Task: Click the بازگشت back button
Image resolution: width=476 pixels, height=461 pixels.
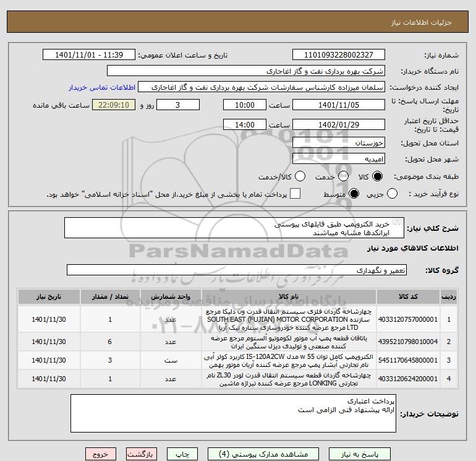Action: [142, 454]
